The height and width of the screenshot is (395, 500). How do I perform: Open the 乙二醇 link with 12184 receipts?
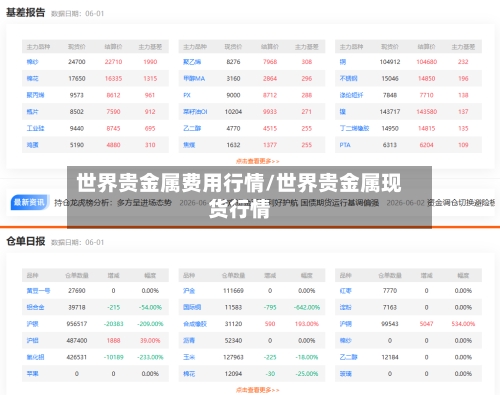pyautogui.click(x=348, y=357)
